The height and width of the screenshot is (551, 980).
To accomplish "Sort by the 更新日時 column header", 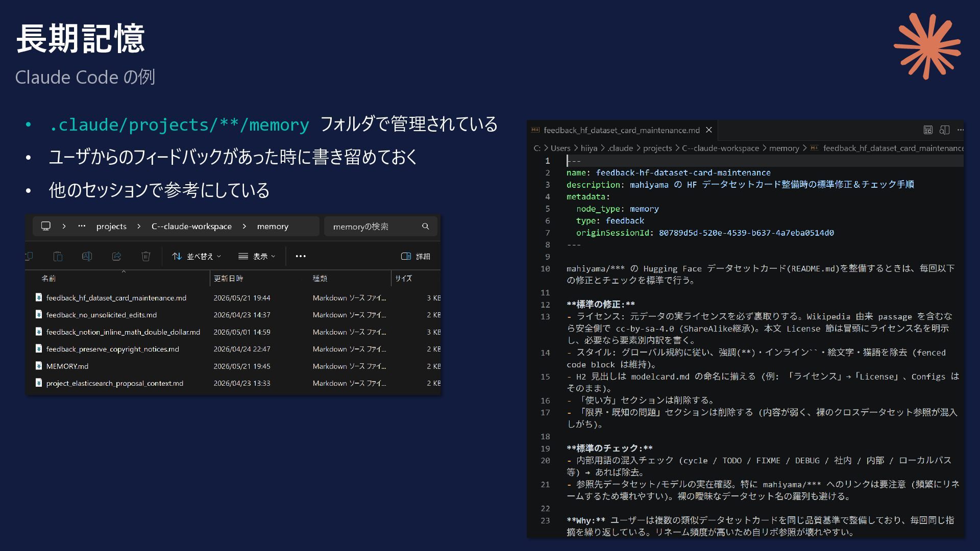I will click(228, 279).
